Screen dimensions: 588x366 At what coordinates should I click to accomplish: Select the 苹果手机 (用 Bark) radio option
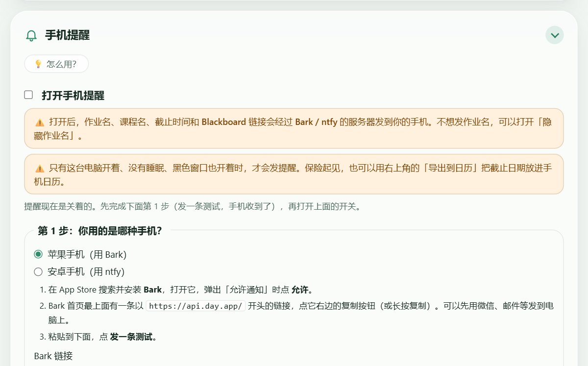tap(38, 254)
